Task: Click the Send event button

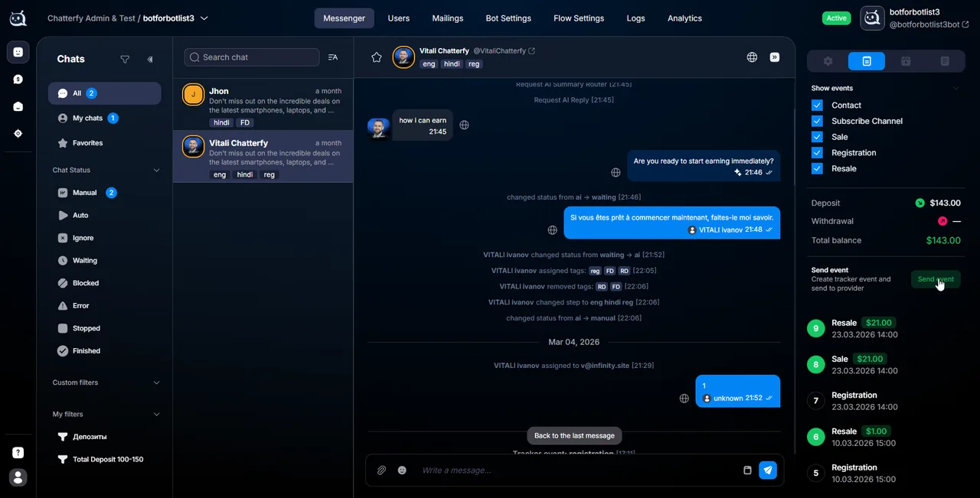Action: coord(936,279)
